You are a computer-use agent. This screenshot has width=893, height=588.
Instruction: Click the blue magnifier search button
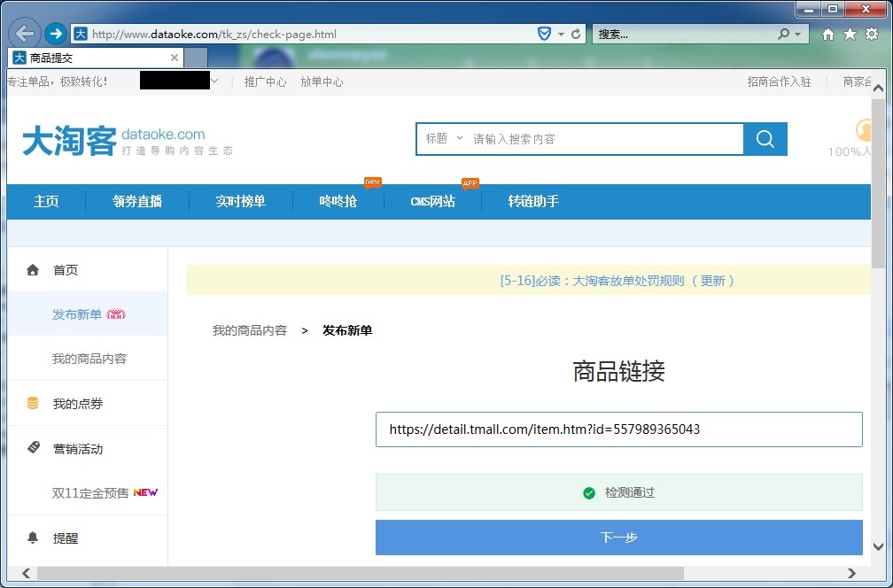pyautogui.click(x=765, y=139)
